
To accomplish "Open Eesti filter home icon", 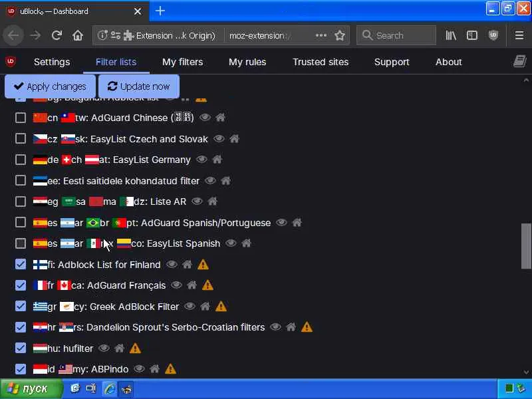I will pos(225,180).
